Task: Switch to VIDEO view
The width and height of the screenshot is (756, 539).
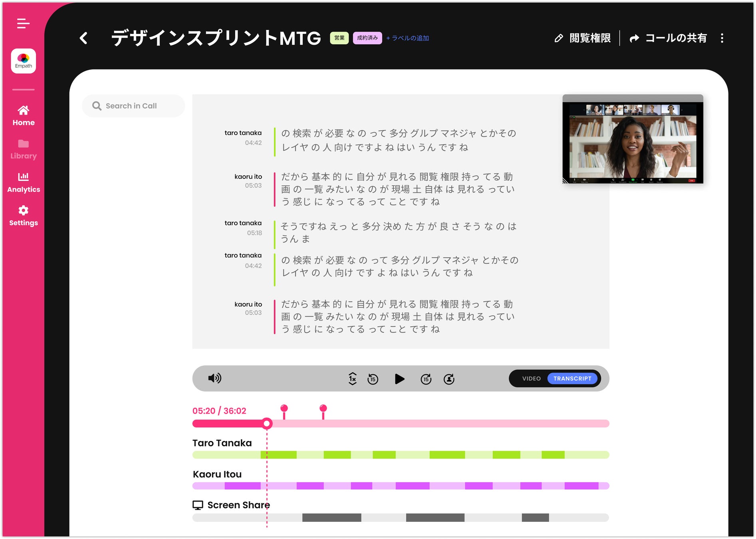Action: click(531, 378)
